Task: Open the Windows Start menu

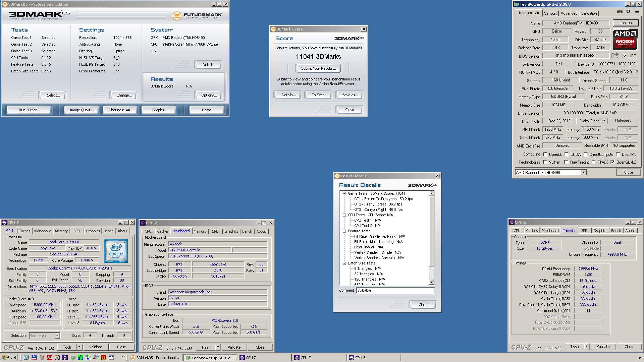Action: pyautogui.click(x=9, y=358)
